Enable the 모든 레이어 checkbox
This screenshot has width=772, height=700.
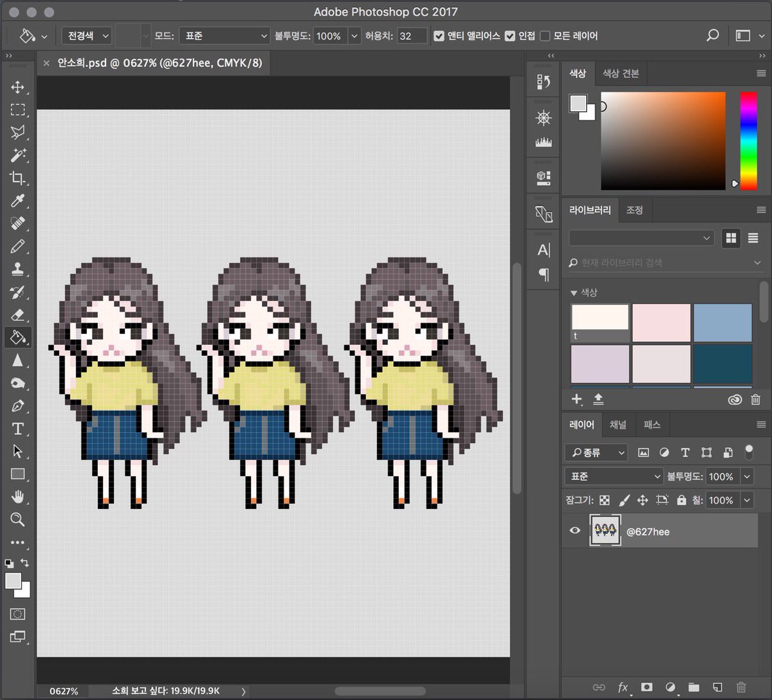tap(545, 36)
